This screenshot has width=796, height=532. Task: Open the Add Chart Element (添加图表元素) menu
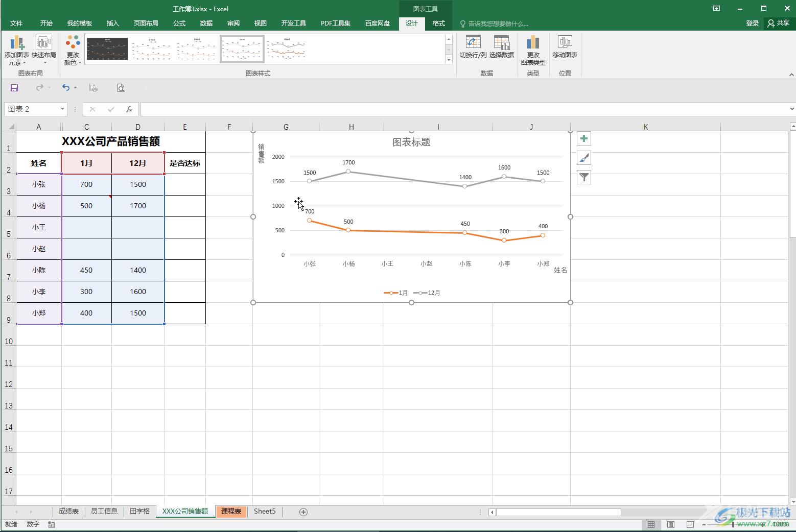[x=16, y=51]
